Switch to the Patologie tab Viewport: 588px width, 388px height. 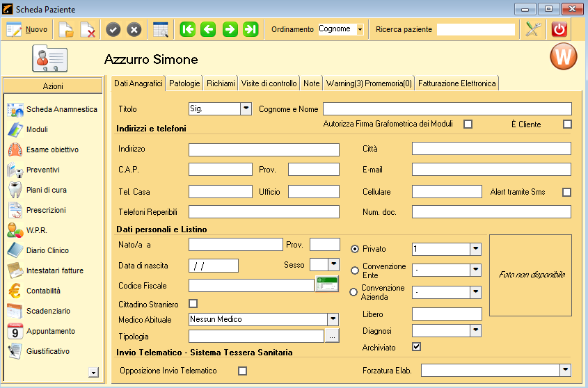click(x=184, y=83)
